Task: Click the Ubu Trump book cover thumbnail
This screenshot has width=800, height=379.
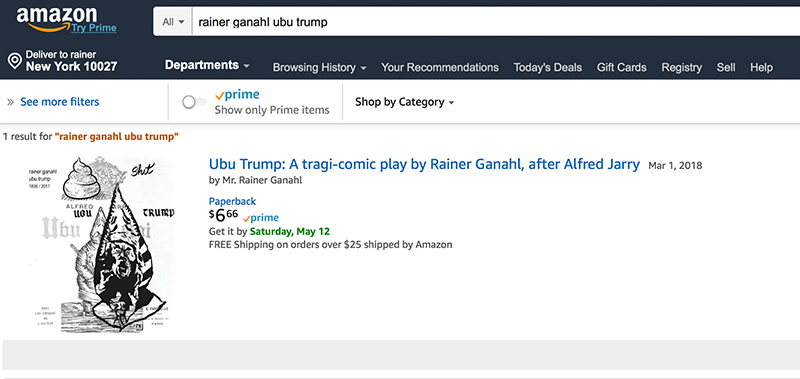Action: click(x=103, y=245)
